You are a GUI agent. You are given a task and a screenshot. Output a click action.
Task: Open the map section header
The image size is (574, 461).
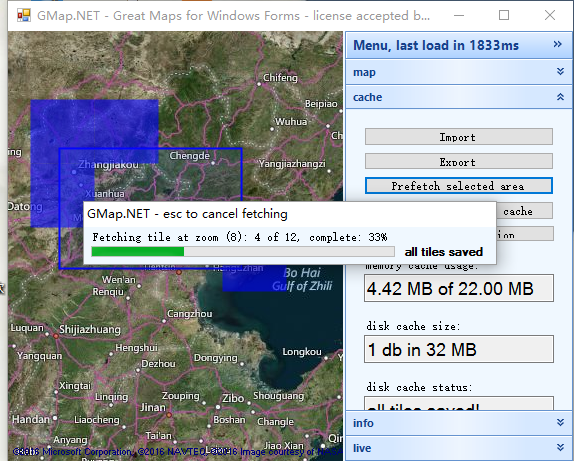(x=459, y=72)
